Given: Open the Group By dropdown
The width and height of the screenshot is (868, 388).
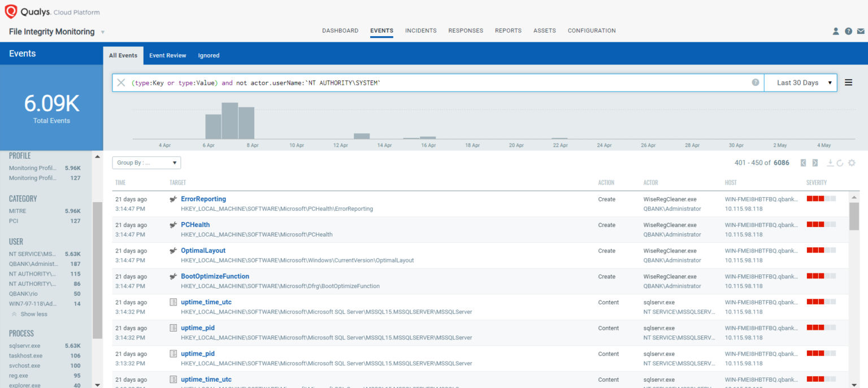Looking at the screenshot, I should pos(146,162).
